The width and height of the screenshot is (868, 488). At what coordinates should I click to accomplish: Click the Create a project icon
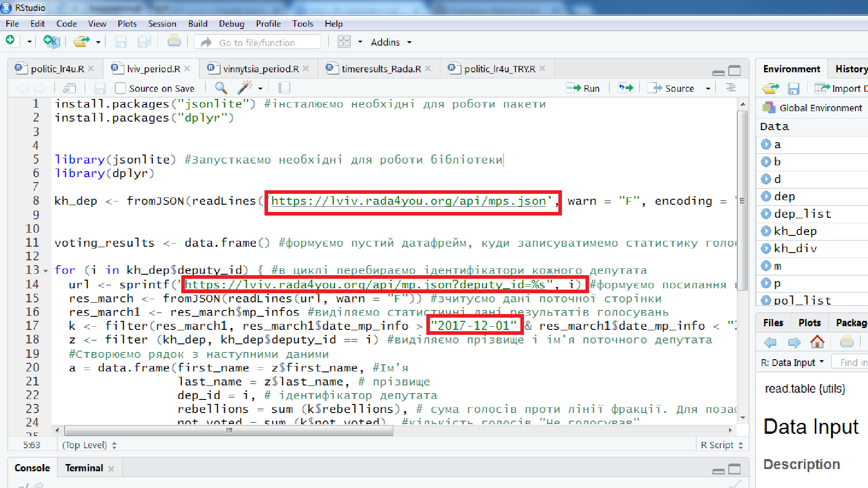(x=52, y=42)
